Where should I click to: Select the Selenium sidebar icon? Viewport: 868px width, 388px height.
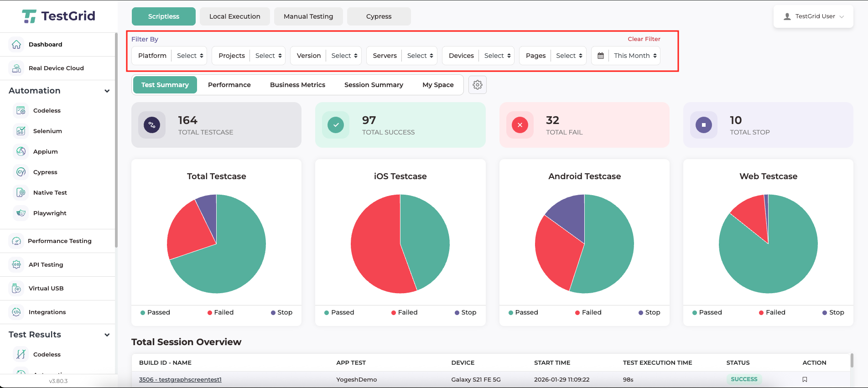(21, 131)
